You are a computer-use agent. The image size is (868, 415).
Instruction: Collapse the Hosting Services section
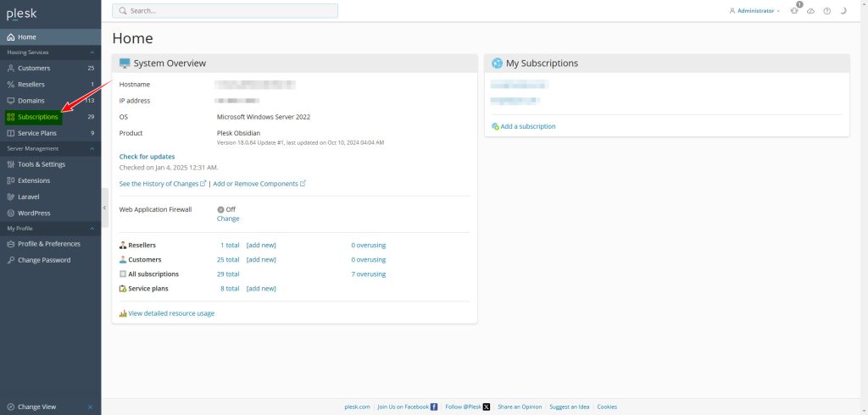click(x=91, y=53)
